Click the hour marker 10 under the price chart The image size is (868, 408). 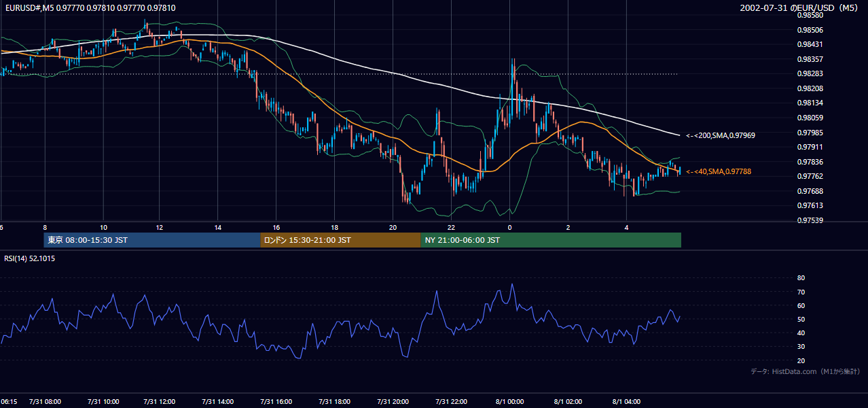(x=103, y=227)
